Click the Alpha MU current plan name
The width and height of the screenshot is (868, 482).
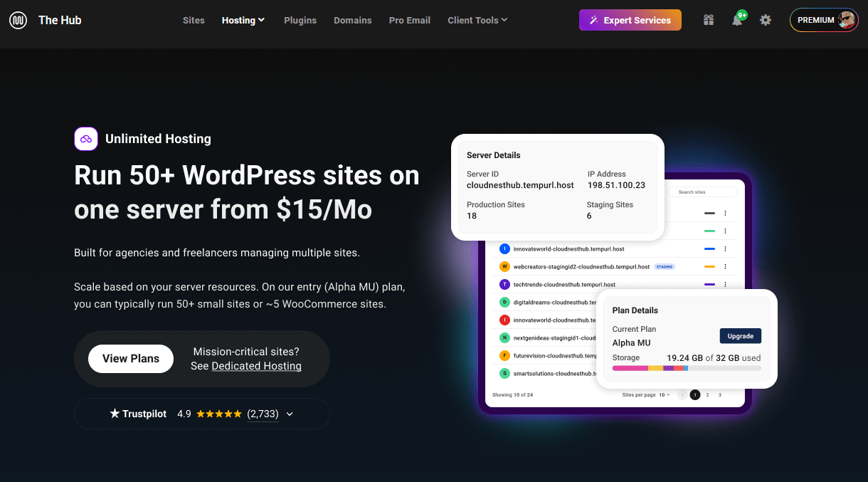[632, 343]
